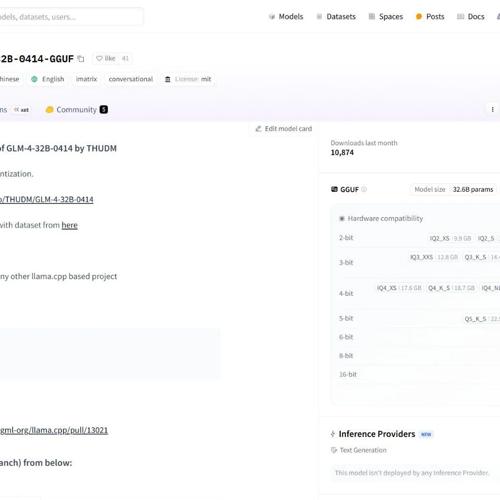Screen dimensions: 500x500
Task: Click the 4-bit row label
Action: coord(346,293)
